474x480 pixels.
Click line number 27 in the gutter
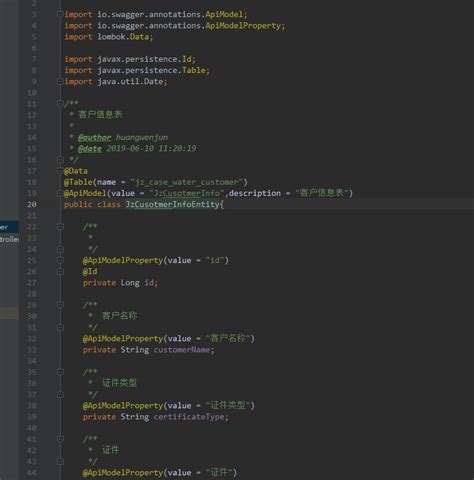point(32,283)
